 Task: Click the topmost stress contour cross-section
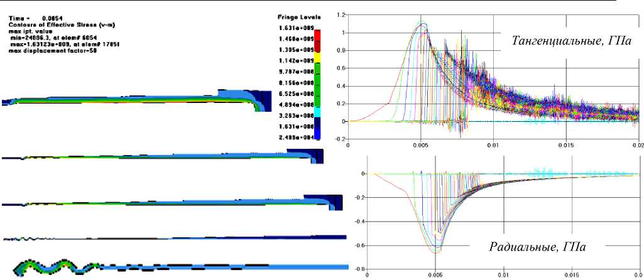(137, 100)
